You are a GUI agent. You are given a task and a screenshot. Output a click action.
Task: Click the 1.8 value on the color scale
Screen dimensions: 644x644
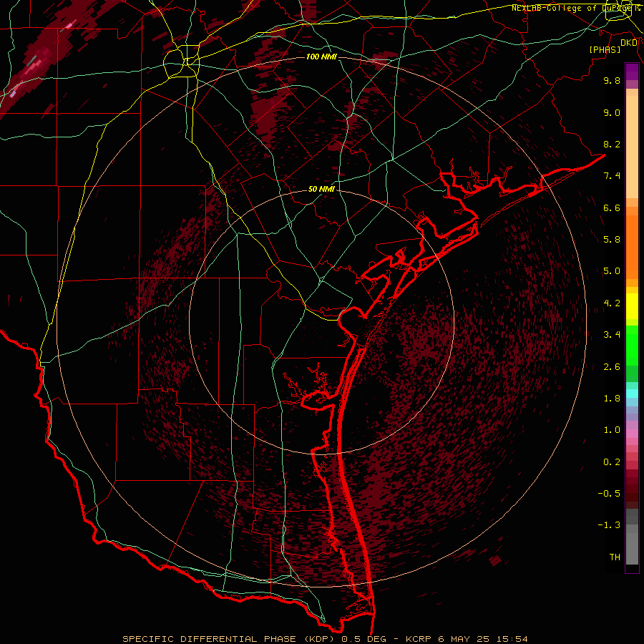pos(612,399)
